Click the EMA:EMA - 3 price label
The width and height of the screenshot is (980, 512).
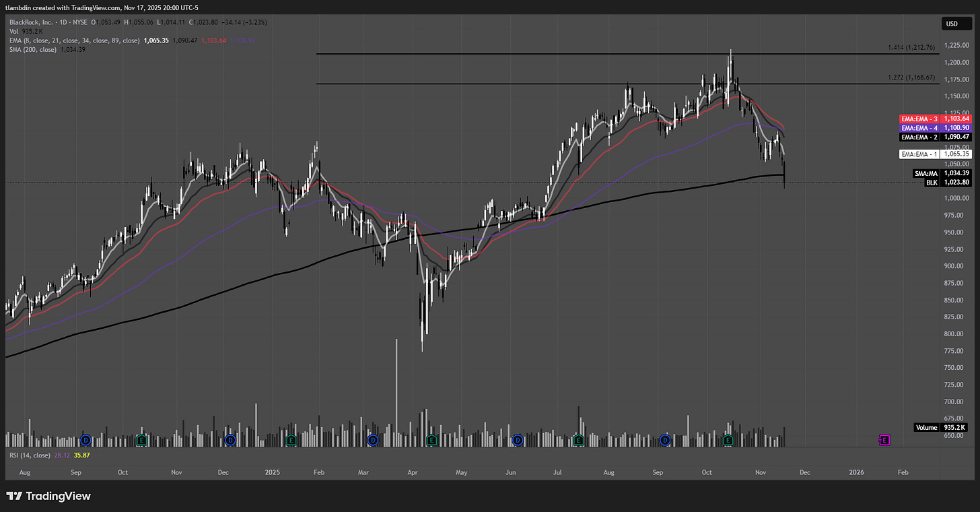[936, 118]
